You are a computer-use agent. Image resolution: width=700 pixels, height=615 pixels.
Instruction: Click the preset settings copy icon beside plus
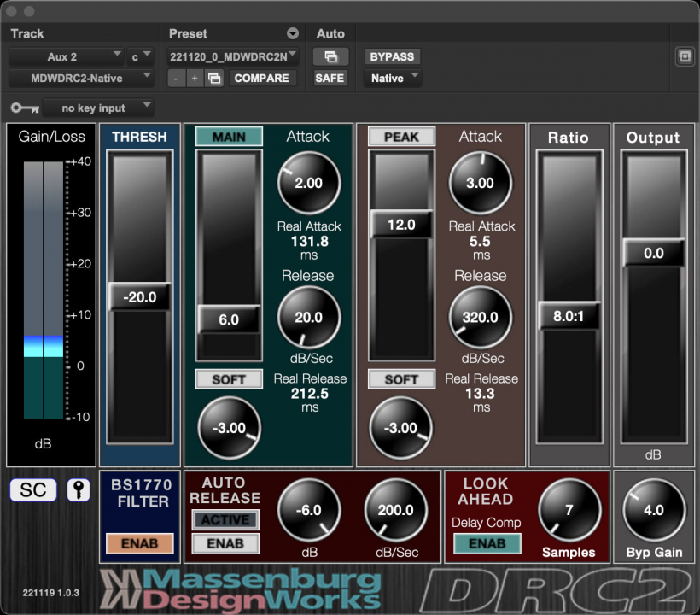(215, 78)
